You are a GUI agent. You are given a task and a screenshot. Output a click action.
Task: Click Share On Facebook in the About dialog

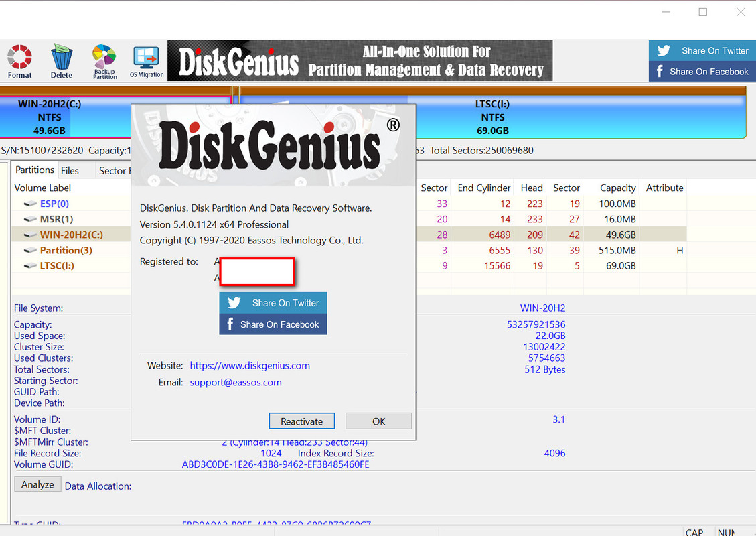tap(273, 324)
